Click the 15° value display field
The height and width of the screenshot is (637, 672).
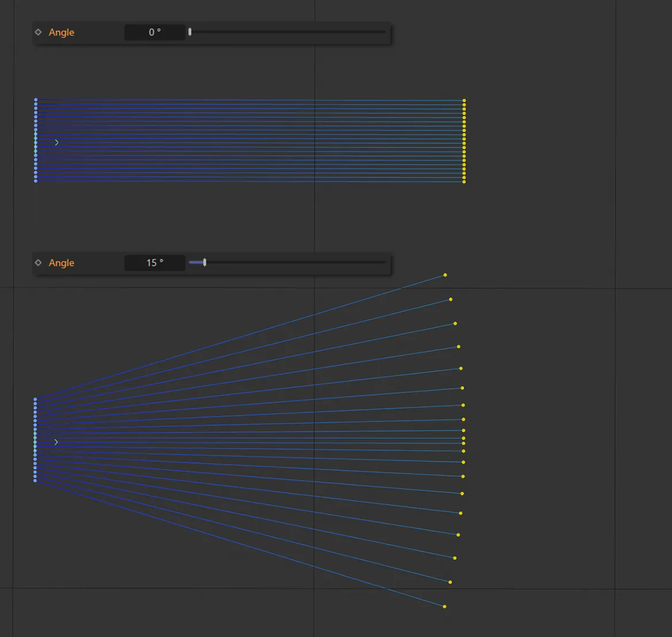tap(154, 263)
